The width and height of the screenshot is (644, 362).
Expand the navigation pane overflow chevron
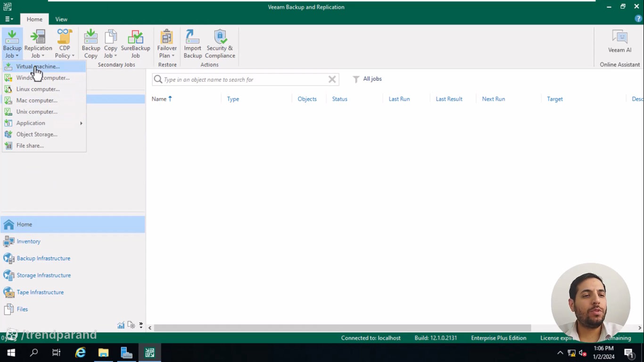coord(140,325)
